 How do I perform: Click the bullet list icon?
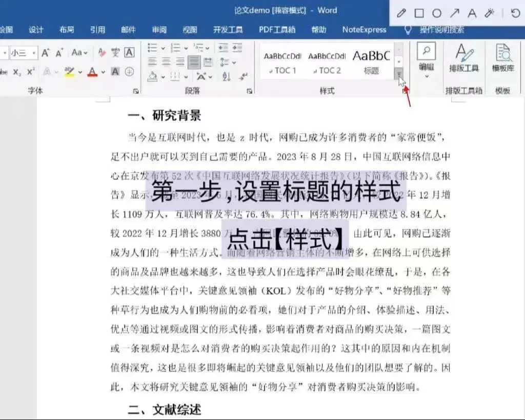point(152,48)
